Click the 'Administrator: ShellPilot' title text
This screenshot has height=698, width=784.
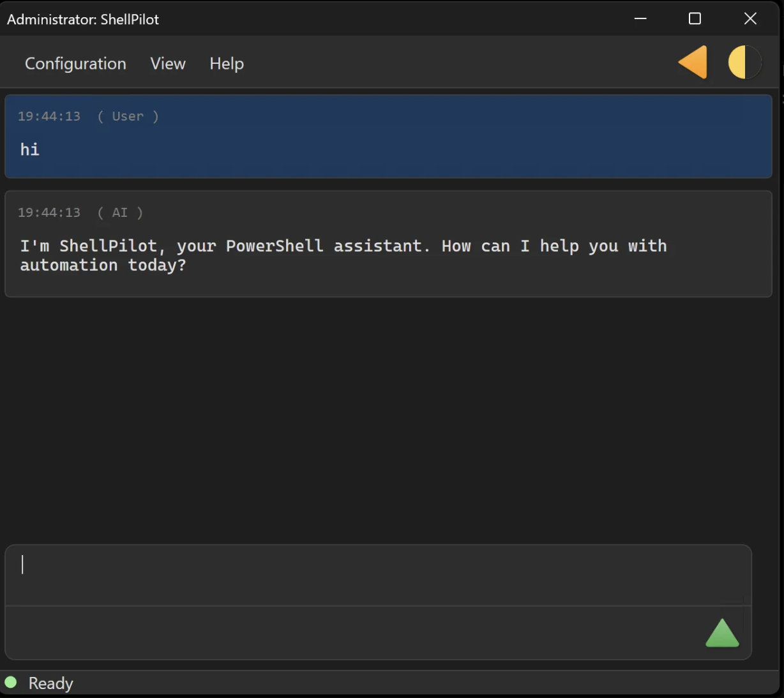click(x=82, y=19)
